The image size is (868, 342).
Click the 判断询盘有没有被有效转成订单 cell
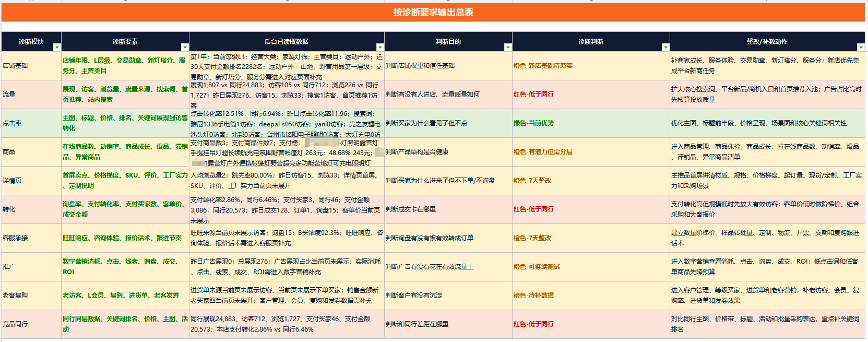[x=448, y=238]
